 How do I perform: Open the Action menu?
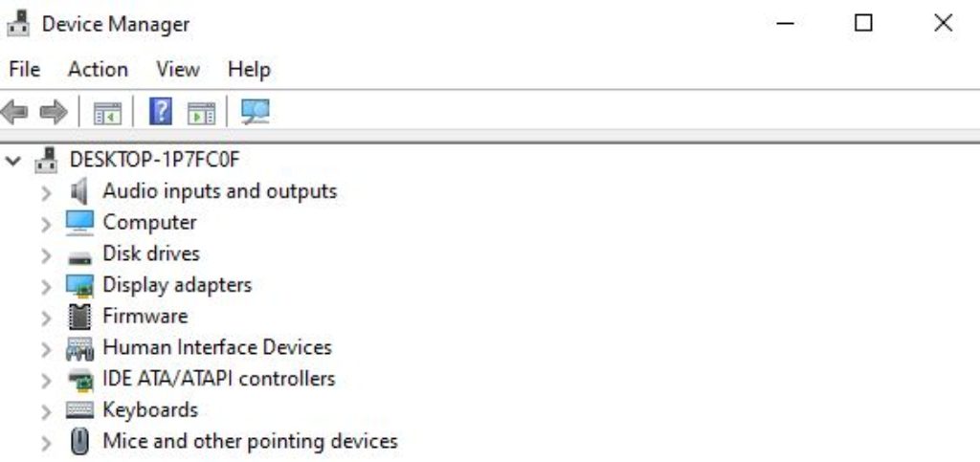pos(98,70)
